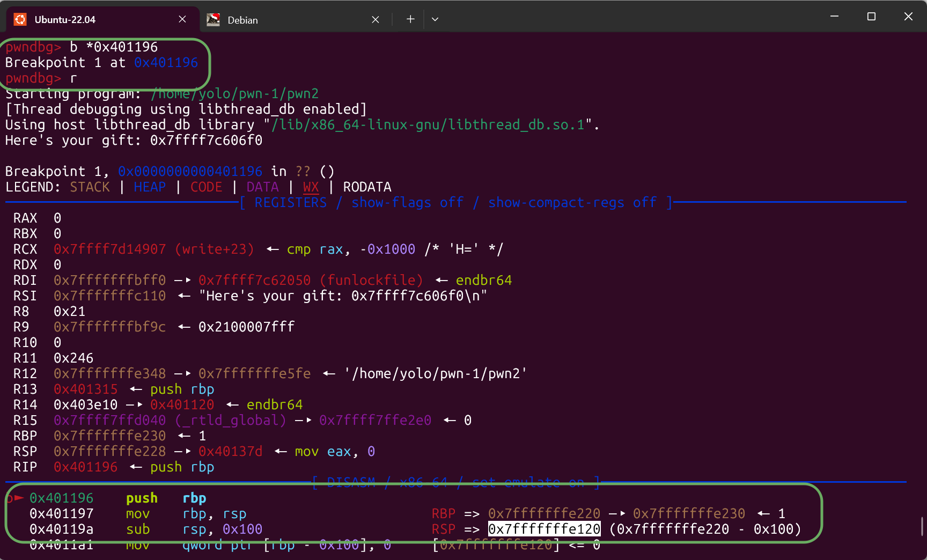Click the RBP register value 0x7fffffffe230

pos(109,436)
